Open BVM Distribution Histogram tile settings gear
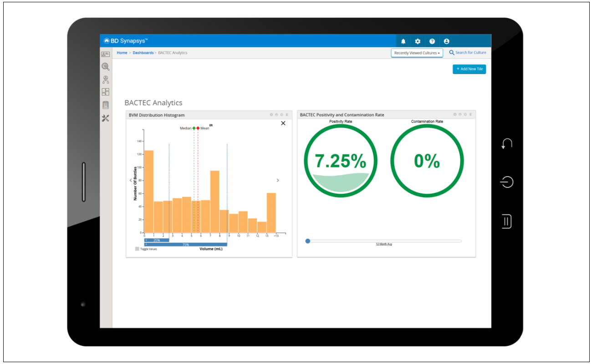The width and height of the screenshot is (592, 364). [x=281, y=115]
